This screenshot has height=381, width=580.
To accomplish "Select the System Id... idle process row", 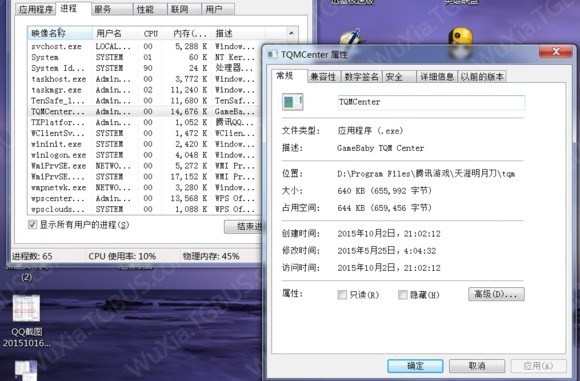I will 144,68.
